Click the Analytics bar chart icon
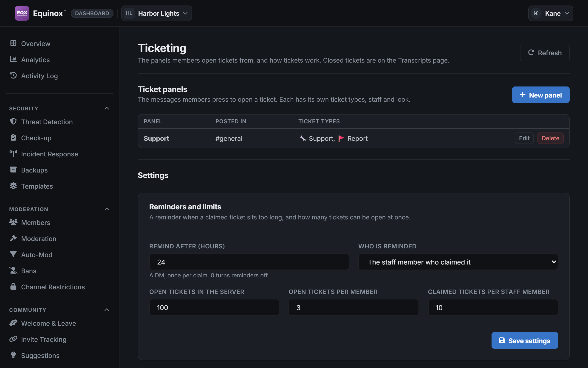 pyautogui.click(x=13, y=59)
